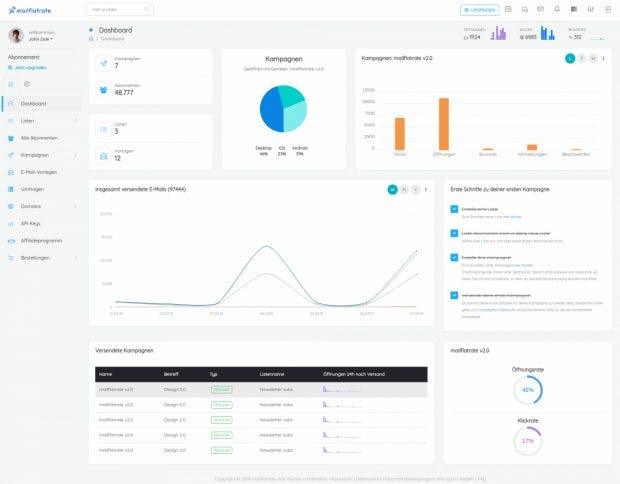Screen dimensions: 620x484
Task: Uncheck the fourth checklist step checkbox
Action: [x=454, y=295]
